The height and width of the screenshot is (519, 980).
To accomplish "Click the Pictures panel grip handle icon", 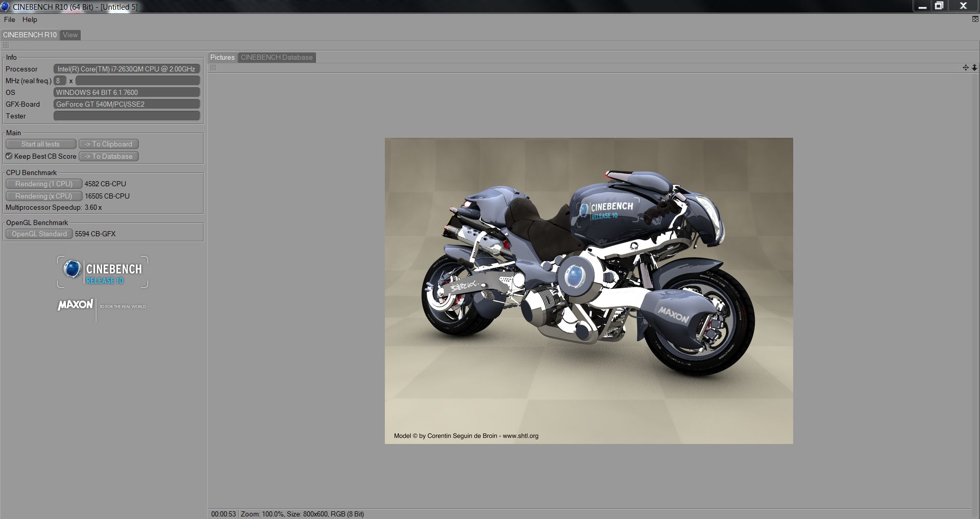I will [x=213, y=67].
